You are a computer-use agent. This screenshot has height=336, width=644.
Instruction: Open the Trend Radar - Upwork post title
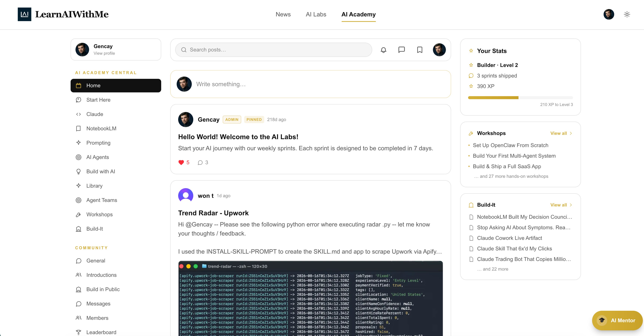tap(213, 213)
